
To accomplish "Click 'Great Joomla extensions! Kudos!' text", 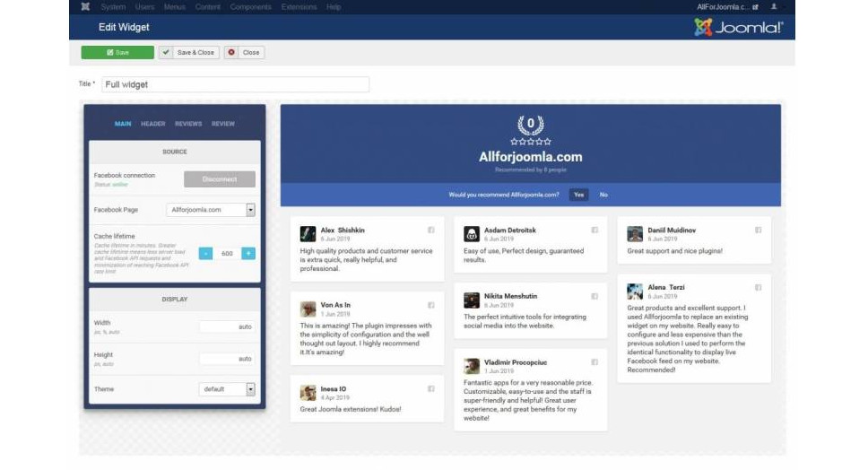I will (351, 409).
